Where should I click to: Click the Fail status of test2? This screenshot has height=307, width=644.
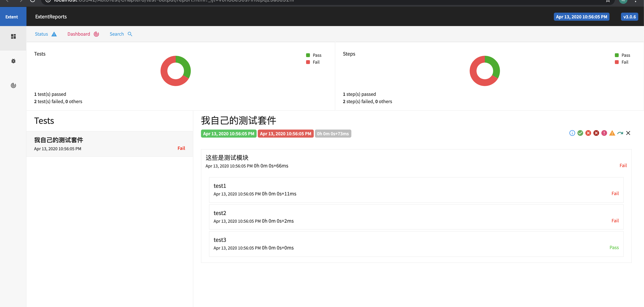tap(615, 221)
